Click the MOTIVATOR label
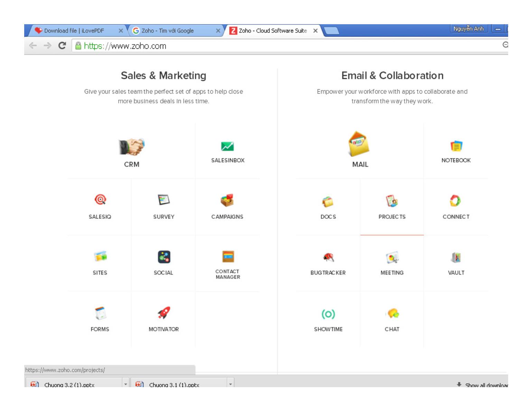 click(164, 329)
